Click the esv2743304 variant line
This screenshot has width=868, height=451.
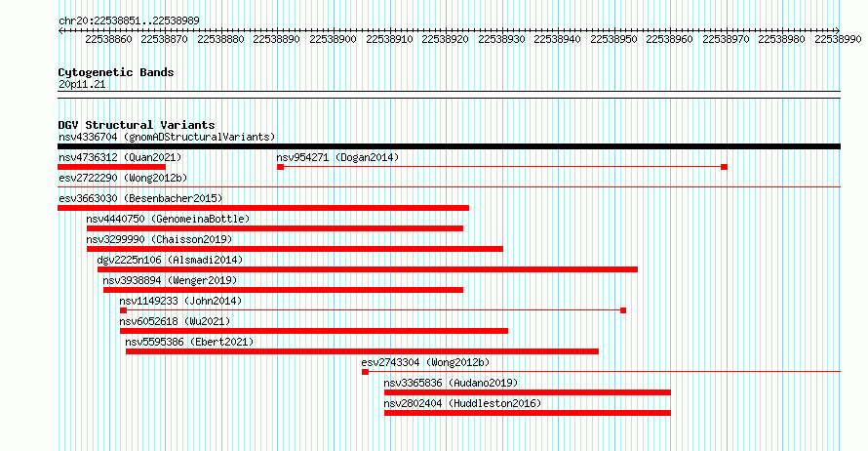(x=601, y=372)
